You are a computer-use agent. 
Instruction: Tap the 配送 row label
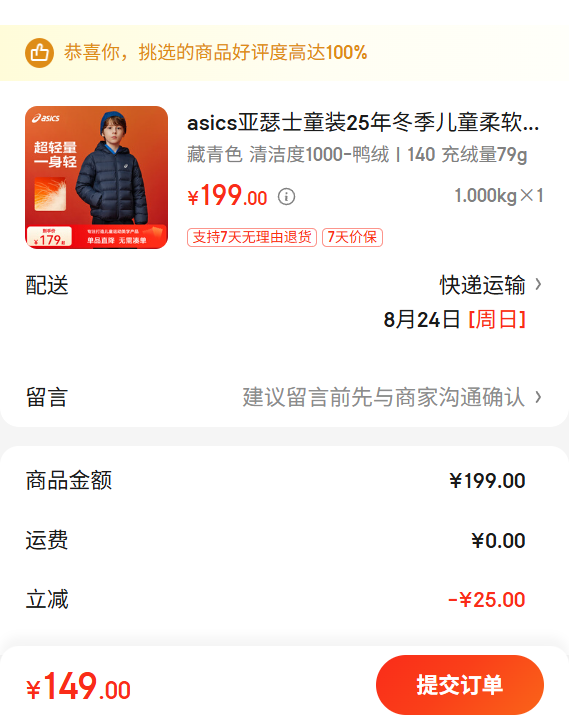[47, 285]
